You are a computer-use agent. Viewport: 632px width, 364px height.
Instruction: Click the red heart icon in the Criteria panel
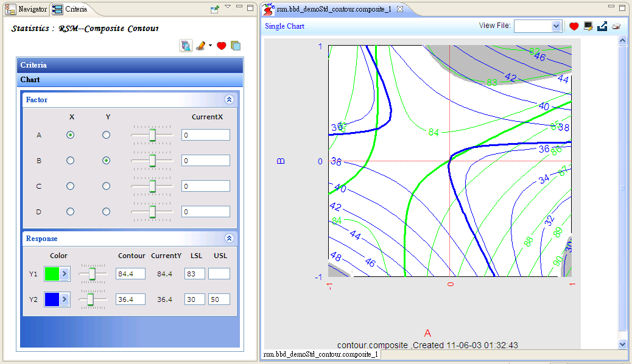[x=221, y=46]
